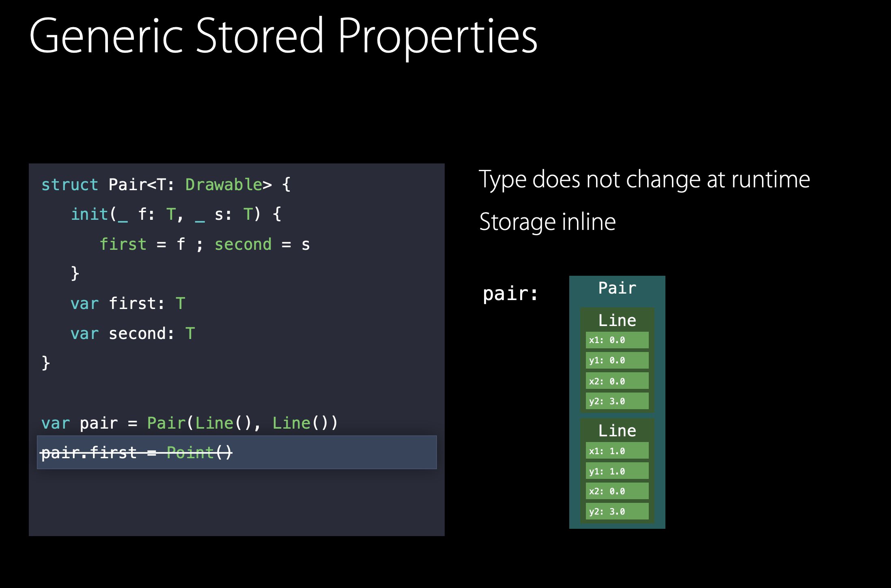Click the 'var second: T' declaration
891x588 pixels.
point(132,334)
